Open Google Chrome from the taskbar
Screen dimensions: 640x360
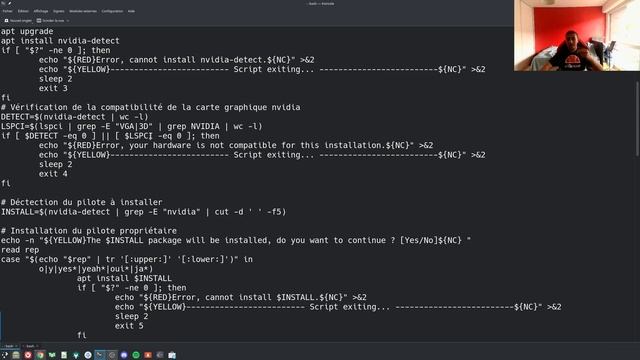[x=40, y=355]
